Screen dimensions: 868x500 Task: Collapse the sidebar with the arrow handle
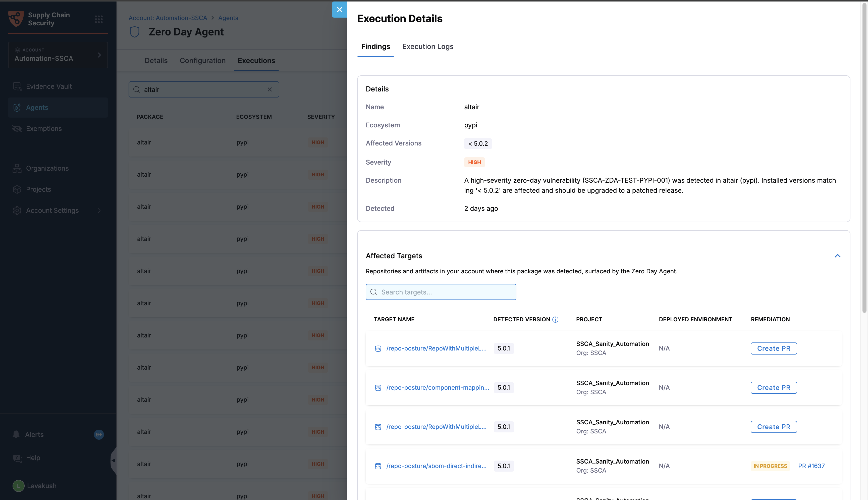(114, 461)
